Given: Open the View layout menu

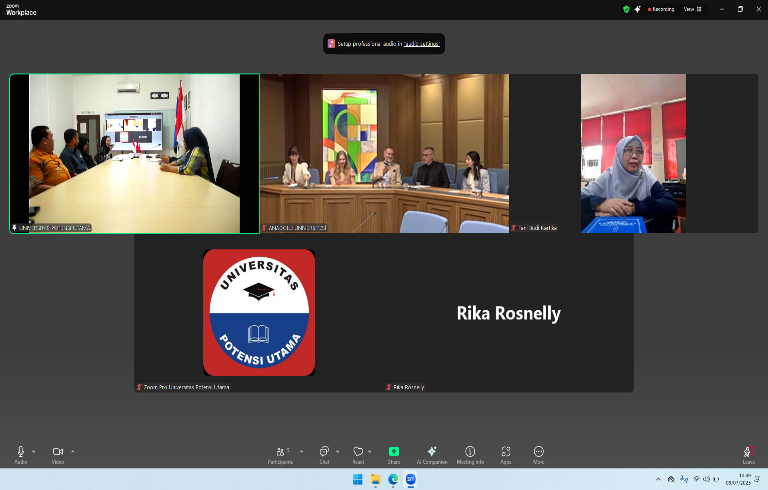Looking at the screenshot, I should 691,9.
